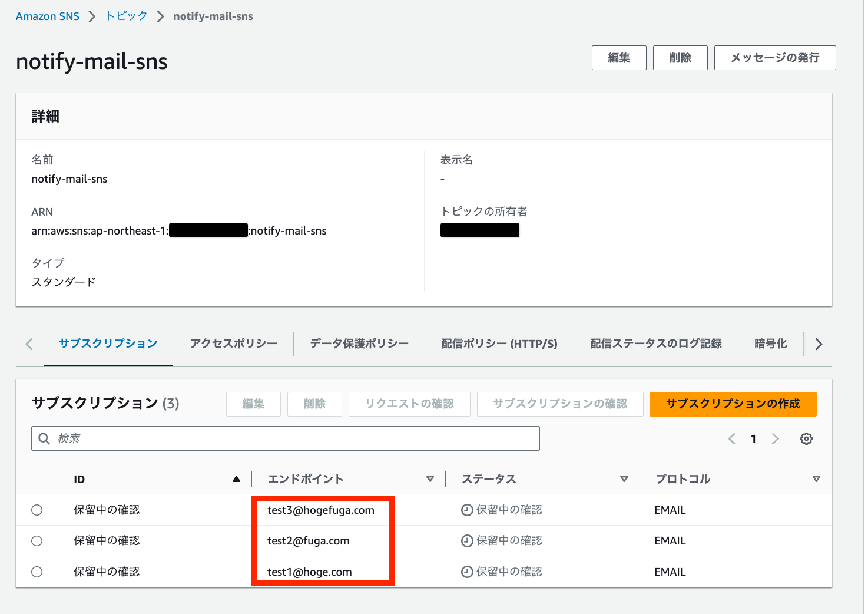Select the radio button for test2@fuga.com
This screenshot has height=614, width=868.
click(37, 540)
